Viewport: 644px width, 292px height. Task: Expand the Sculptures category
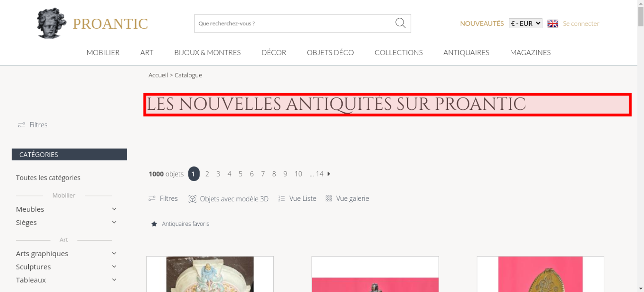114,267
